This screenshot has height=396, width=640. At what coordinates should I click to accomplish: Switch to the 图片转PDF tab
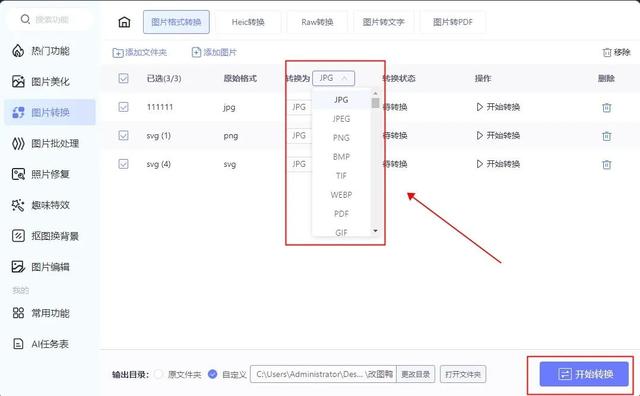pyautogui.click(x=453, y=22)
